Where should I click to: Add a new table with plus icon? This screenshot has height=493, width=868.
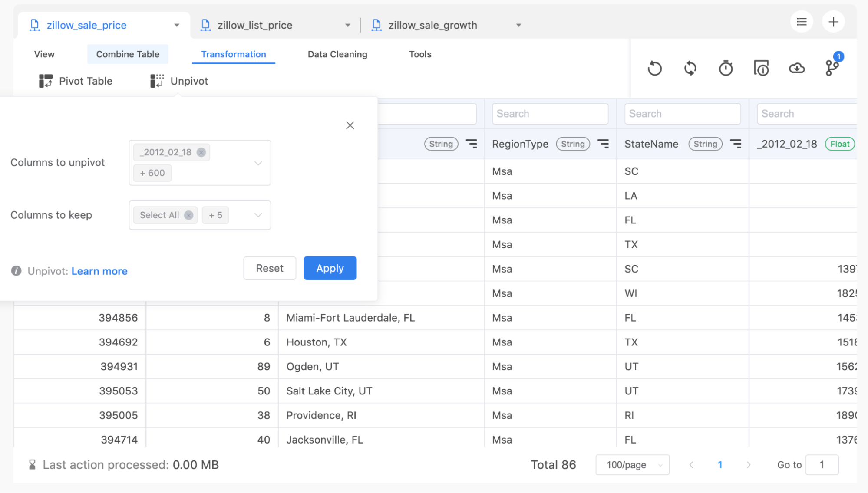pyautogui.click(x=833, y=22)
